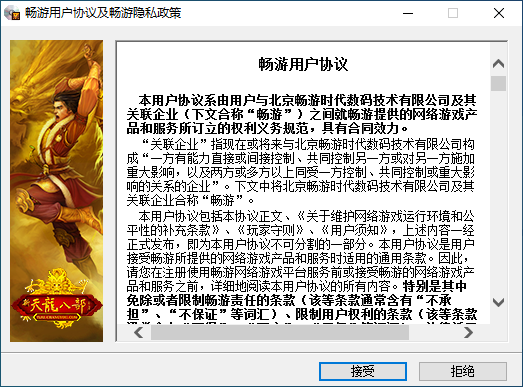Click the installer icon in title bar

tap(12, 13)
